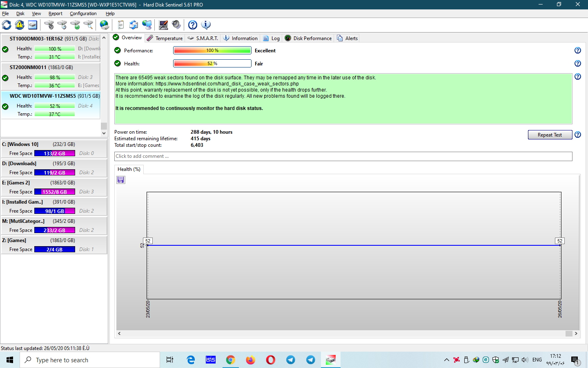Click help icon beside Performance row
Image resolution: width=588 pixels, height=368 pixels.
click(578, 50)
